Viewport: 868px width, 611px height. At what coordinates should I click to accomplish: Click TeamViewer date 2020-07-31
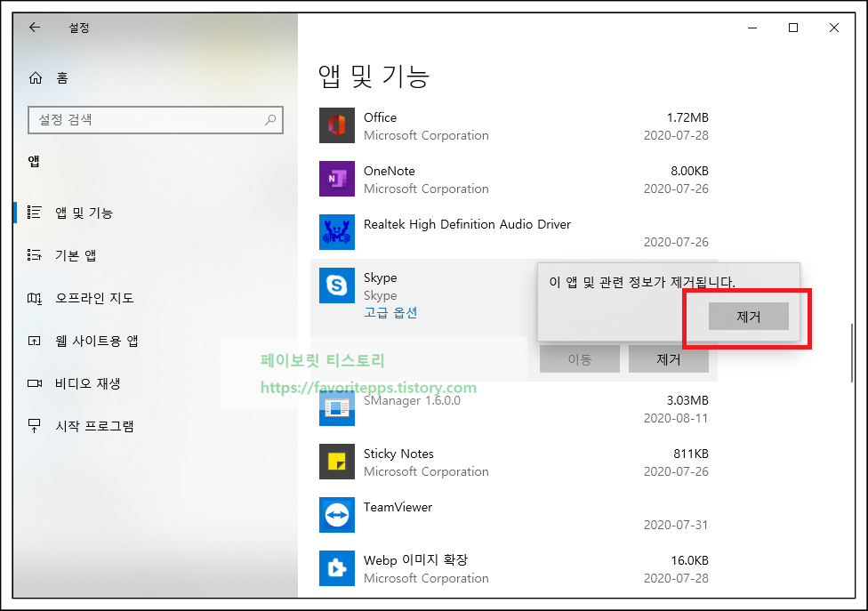pyautogui.click(x=676, y=525)
